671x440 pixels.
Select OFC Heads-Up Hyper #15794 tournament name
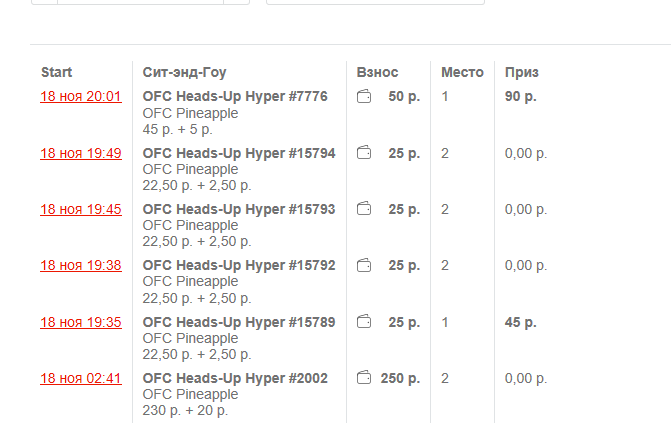tap(239, 153)
